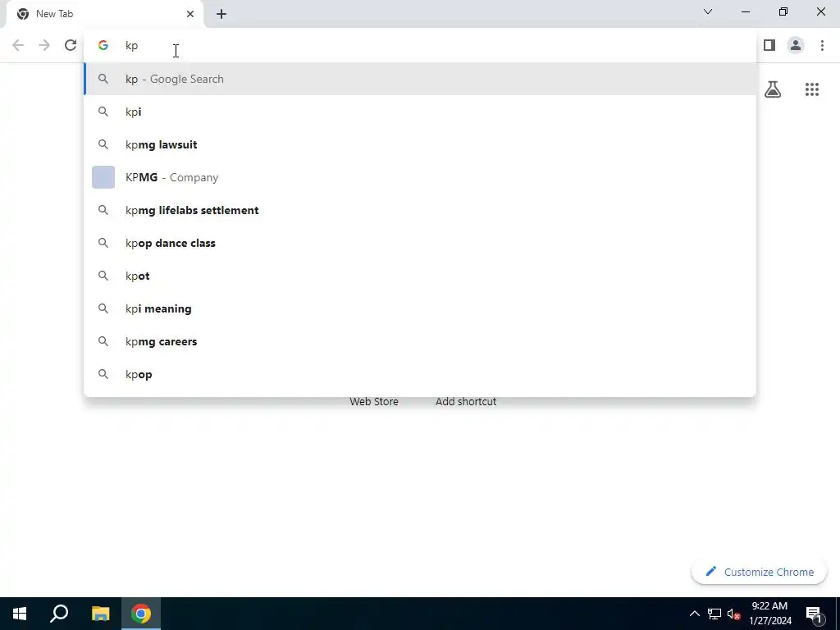Select 'kpmg careers' suggestion

coord(420,341)
